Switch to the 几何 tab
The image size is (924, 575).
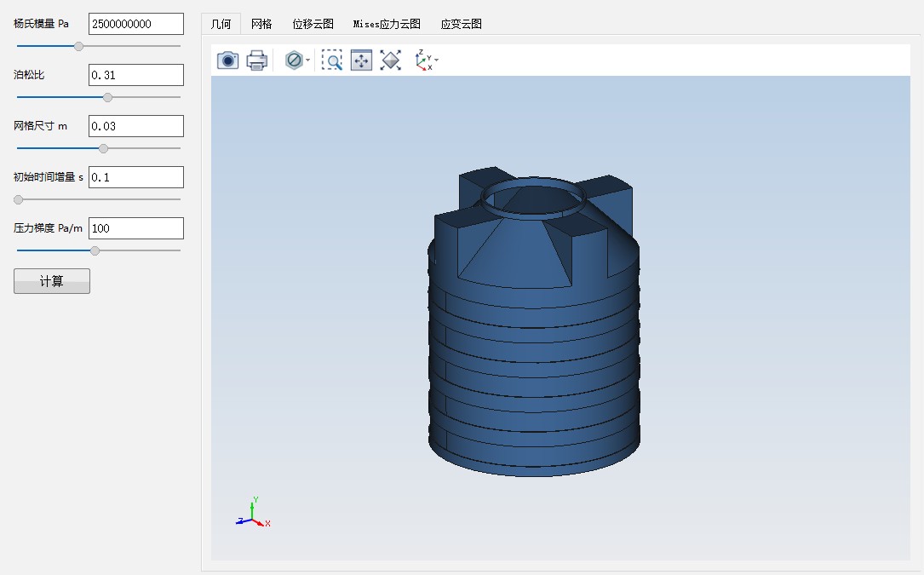221,24
